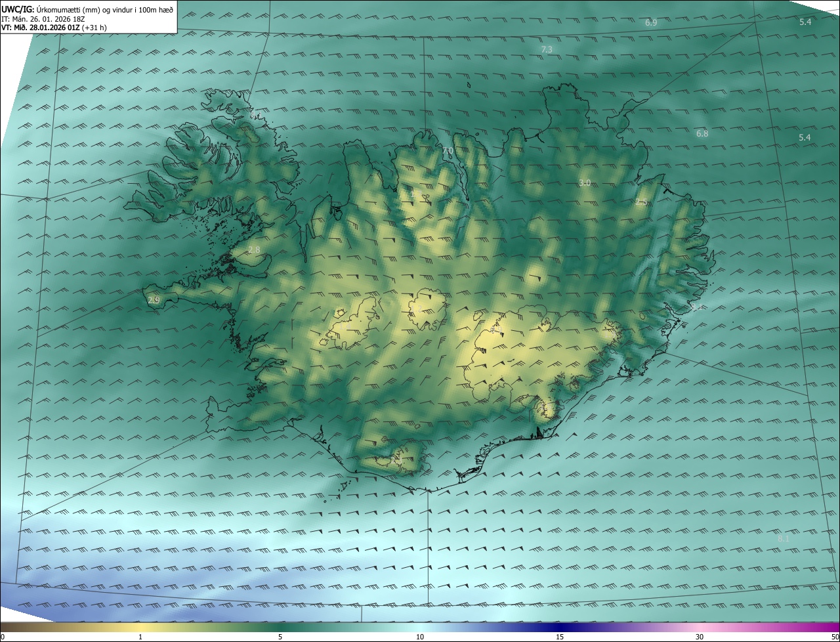Click the colorbar tick label 10
Viewport: 840px width, 642px height.
(x=420, y=637)
